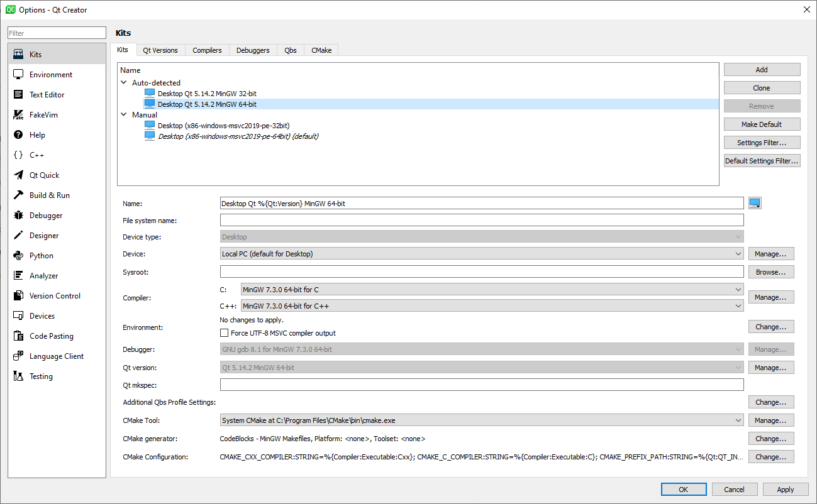The height and width of the screenshot is (504, 817).
Task: Open the Environment category icon
Action: 18,75
